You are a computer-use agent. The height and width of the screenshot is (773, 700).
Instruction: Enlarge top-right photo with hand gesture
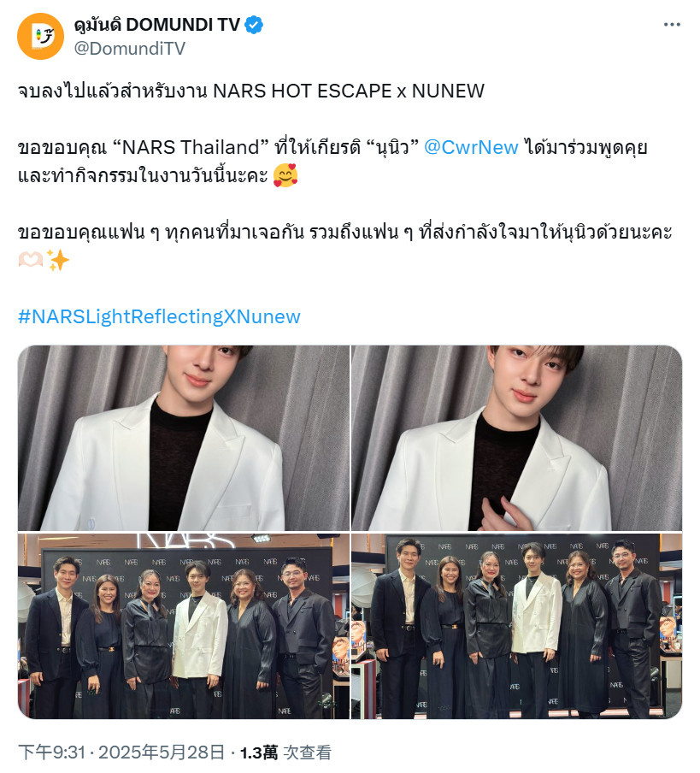tap(517, 438)
